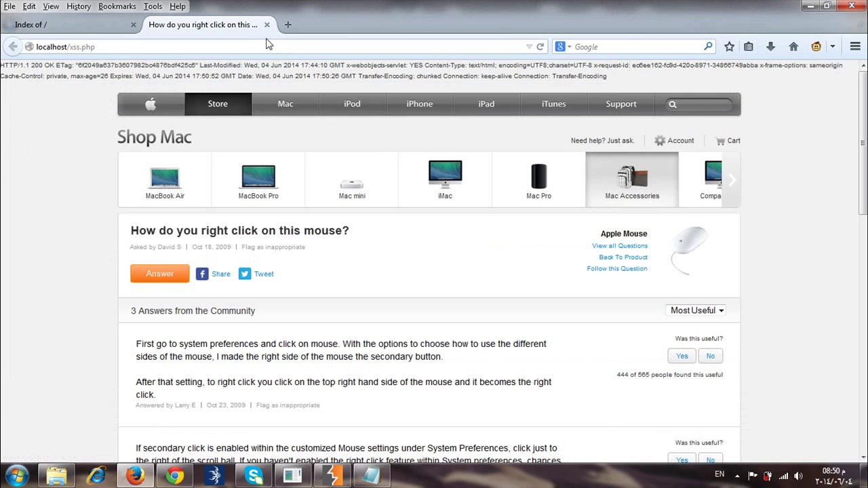Mark Larry E's answer not useful with No
The width and height of the screenshot is (868, 488).
[x=710, y=356]
